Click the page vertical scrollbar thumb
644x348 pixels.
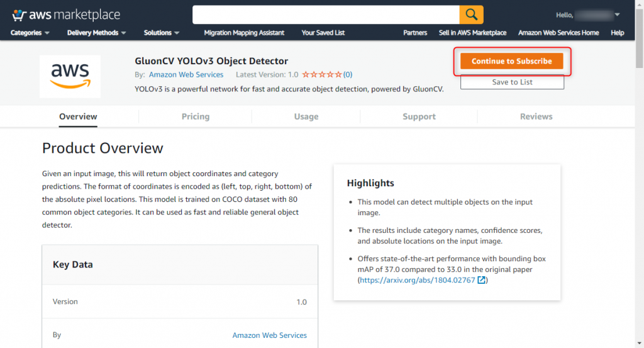point(640,38)
